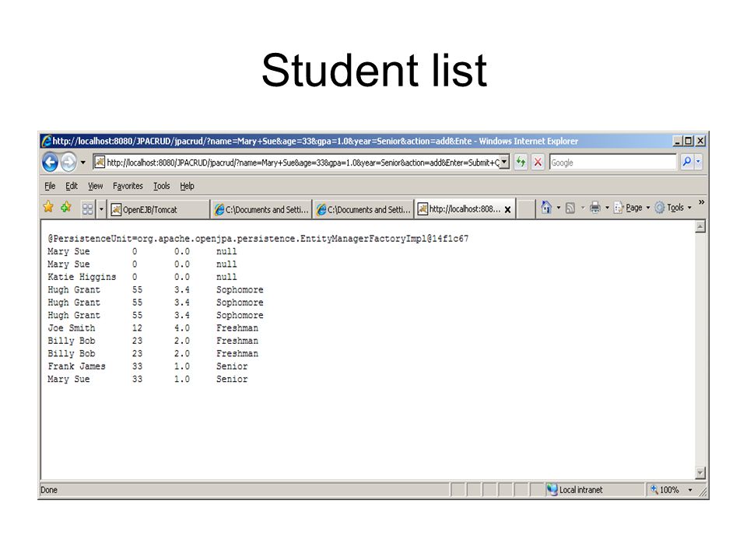Open the search provider options dropdown
Image resolution: width=747 pixels, height=560 pixels.
699,162
